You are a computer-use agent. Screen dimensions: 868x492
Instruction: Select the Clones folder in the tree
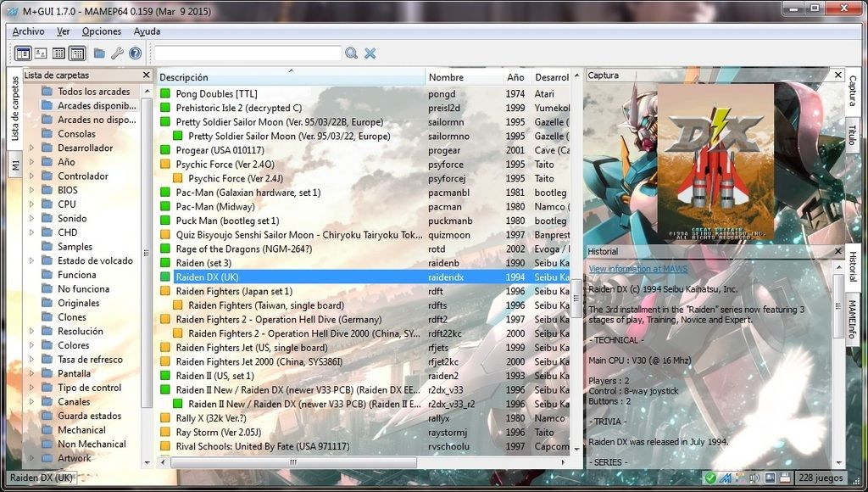(72, 317)
